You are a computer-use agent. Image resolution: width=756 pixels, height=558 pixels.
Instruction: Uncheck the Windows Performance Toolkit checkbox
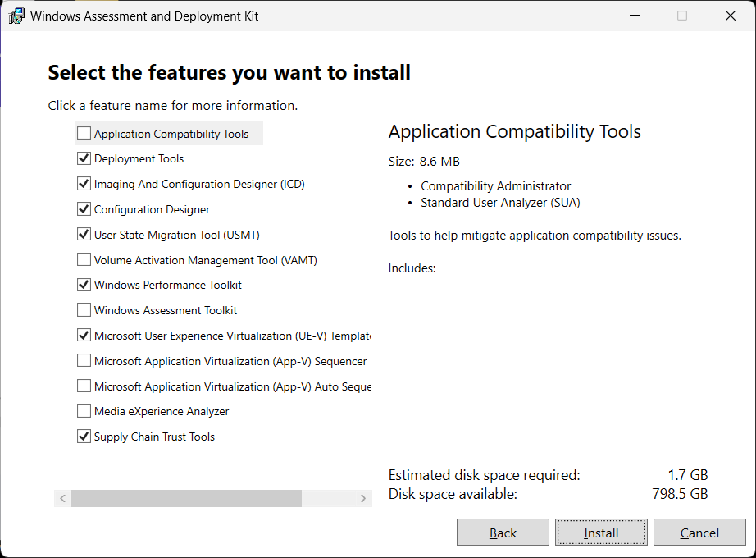pos(84,286)
